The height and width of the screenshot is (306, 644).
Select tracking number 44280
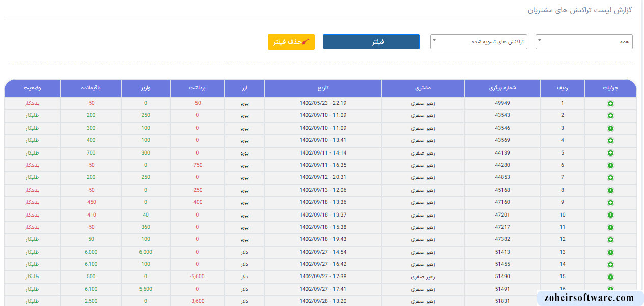tap(502, 165)
